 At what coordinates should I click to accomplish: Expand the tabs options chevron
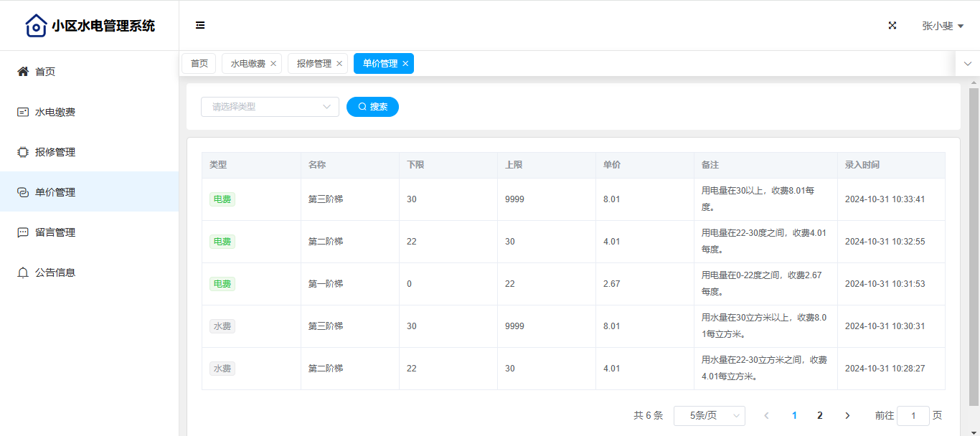(967, 64)
